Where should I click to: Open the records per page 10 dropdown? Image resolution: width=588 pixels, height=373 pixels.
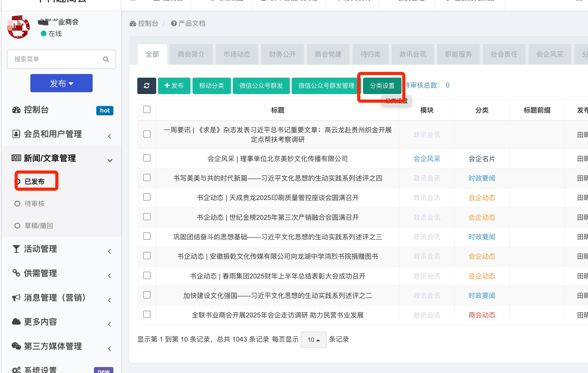coord(313,339)
